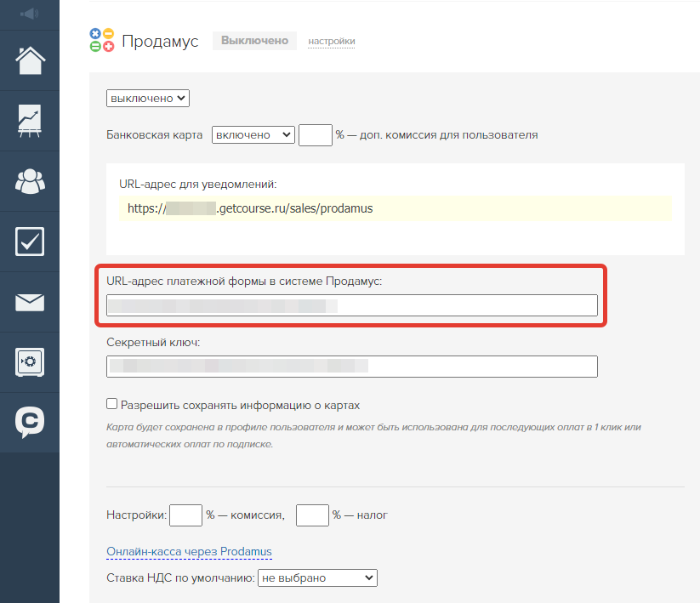Click the доп. комиссия percent input field
Image resolution: width=700 pixels, height=603 pixels.
316,134
